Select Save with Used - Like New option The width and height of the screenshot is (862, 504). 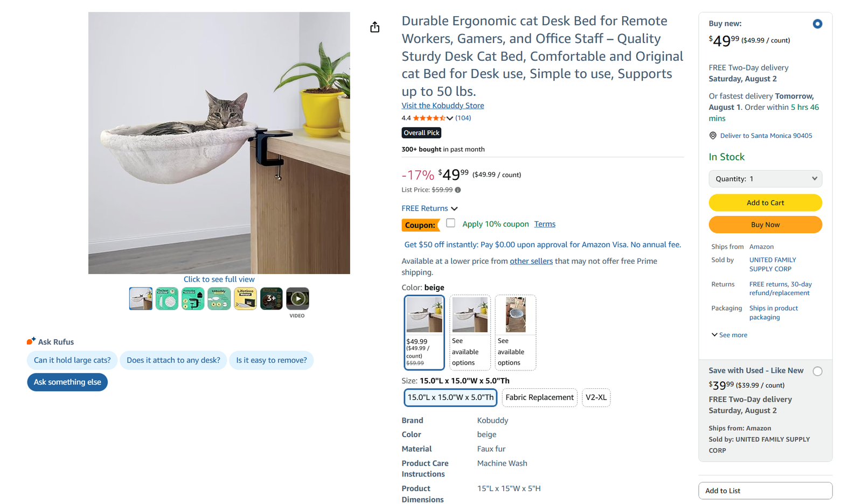[x=817, y=371]
